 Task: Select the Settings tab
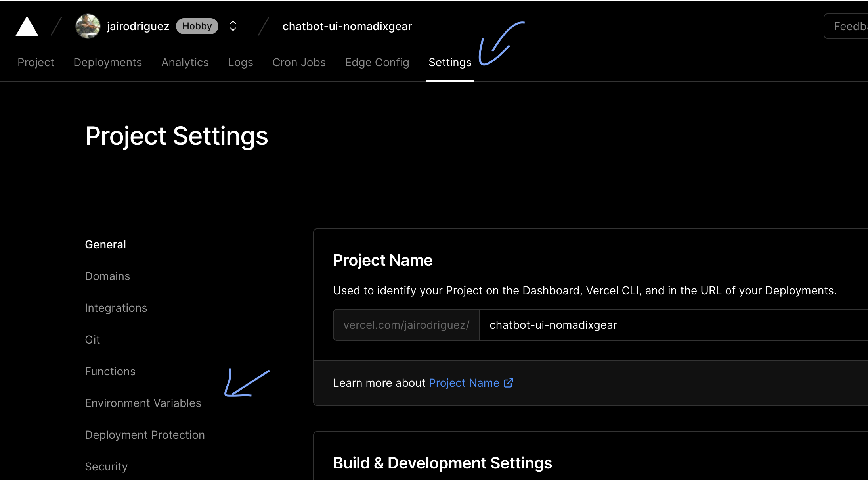(449, 62)
